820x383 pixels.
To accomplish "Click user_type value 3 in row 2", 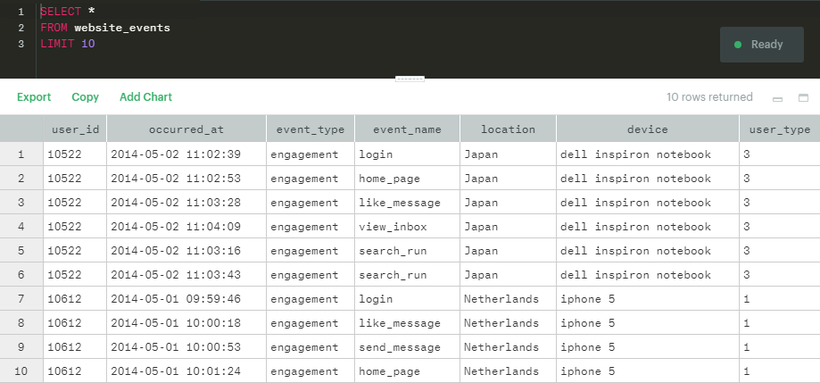I will click(x=779, y=178).
